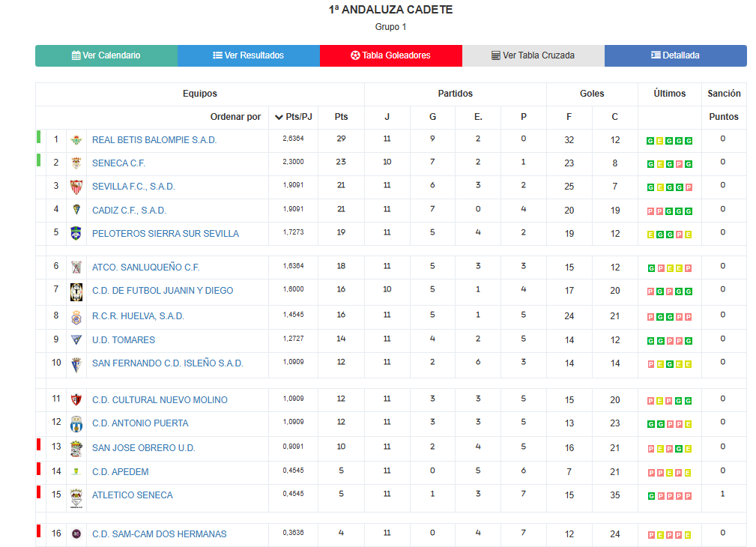The image size is (756, 547).
Task: Sort by Pts column header
Action: [x=341, y=117]
